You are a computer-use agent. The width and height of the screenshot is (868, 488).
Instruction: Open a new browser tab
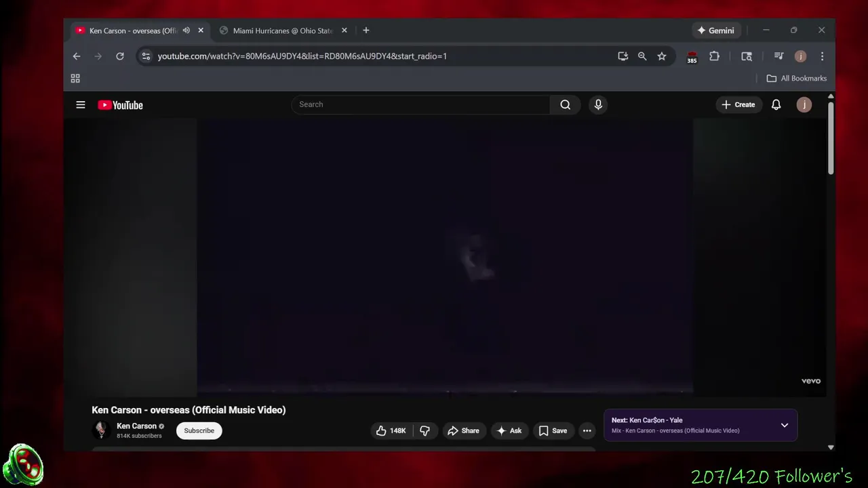366,30
